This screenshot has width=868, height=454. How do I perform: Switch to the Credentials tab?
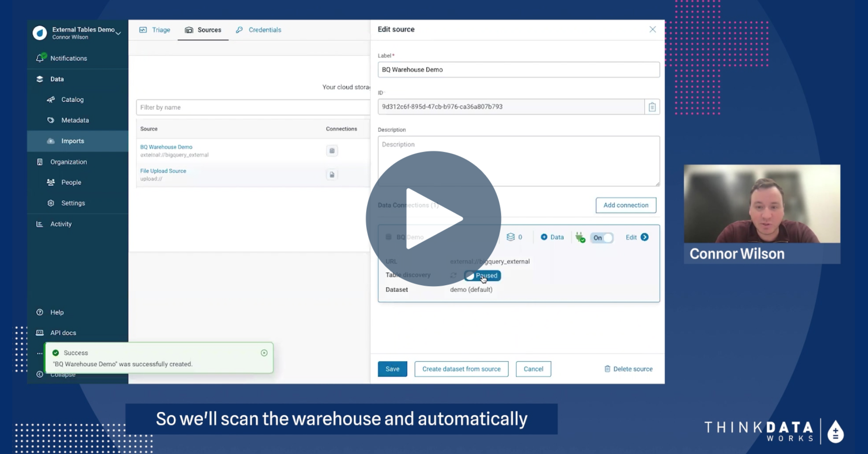point(264,30)
